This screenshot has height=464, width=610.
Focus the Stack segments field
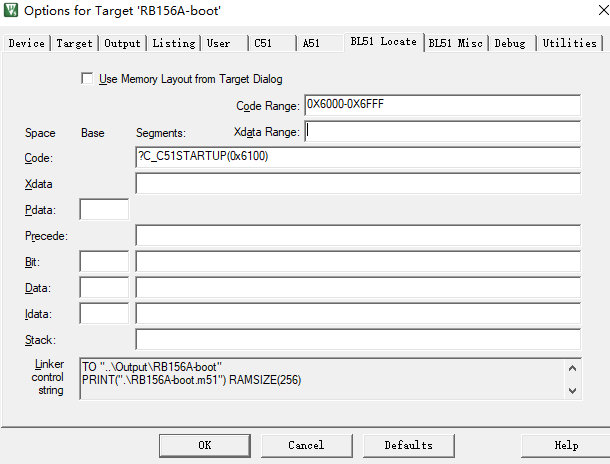358,340
